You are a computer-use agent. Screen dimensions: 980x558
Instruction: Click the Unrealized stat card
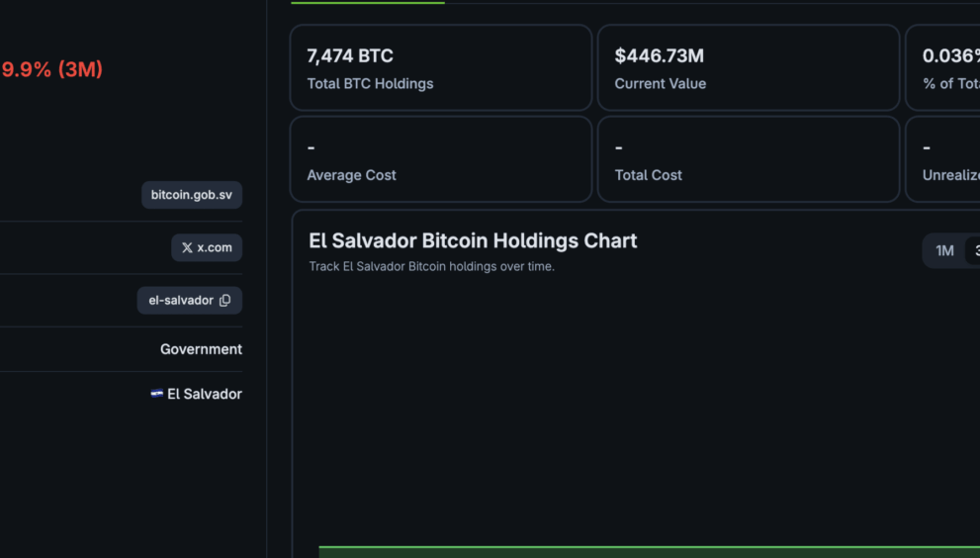pyautogui.click(x=943, y=159)
